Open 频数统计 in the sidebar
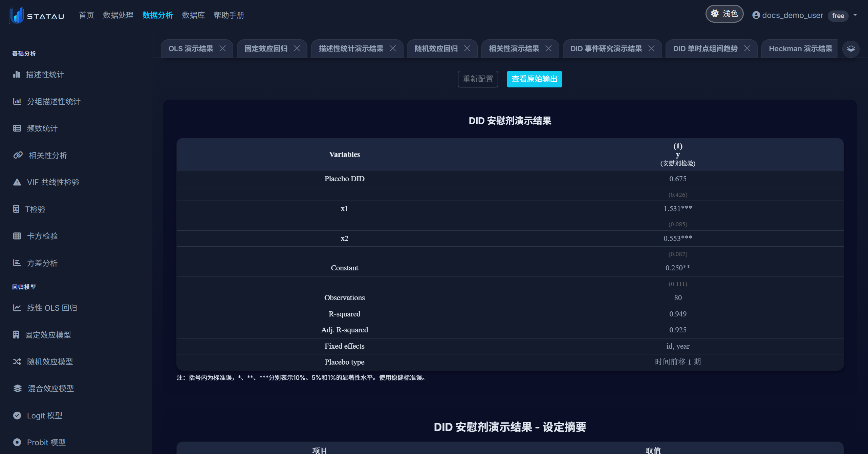868x454 pixels. [x=42, y=128]
